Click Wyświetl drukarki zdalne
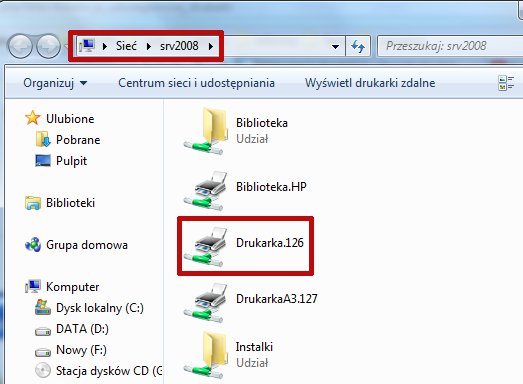Viewport: 523px width, 384px height. pos(370,83)
